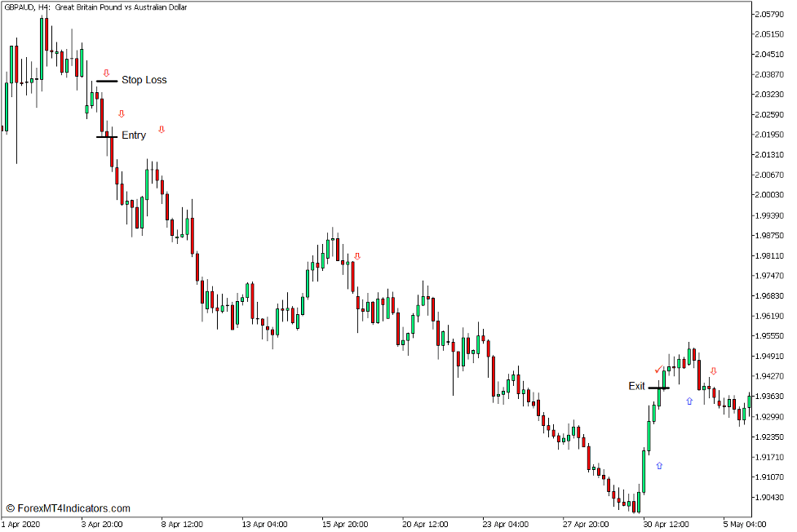
Task: Click the red checkmark above the Exit line
Action: [x=659, y=369]
